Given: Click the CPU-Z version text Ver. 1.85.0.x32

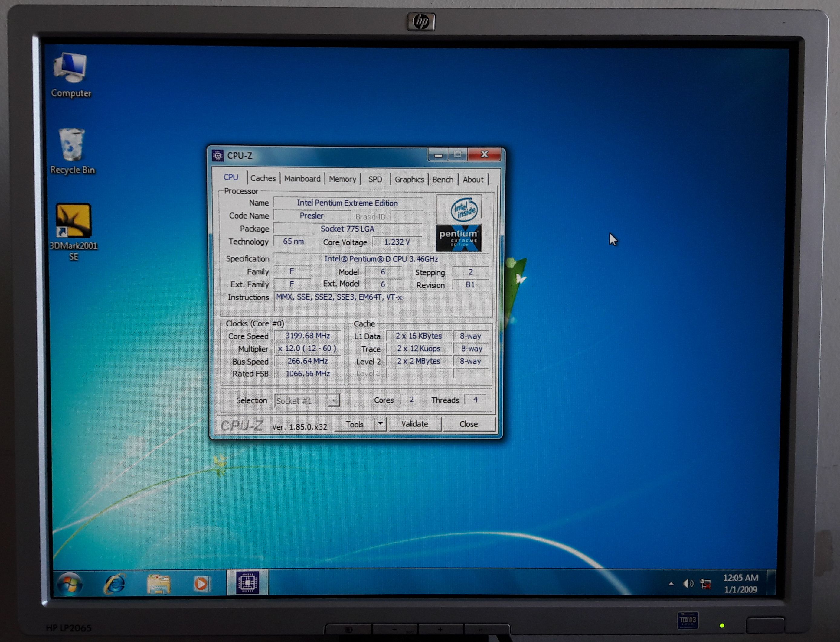Looking at the screenshot, I should (299, 427).
